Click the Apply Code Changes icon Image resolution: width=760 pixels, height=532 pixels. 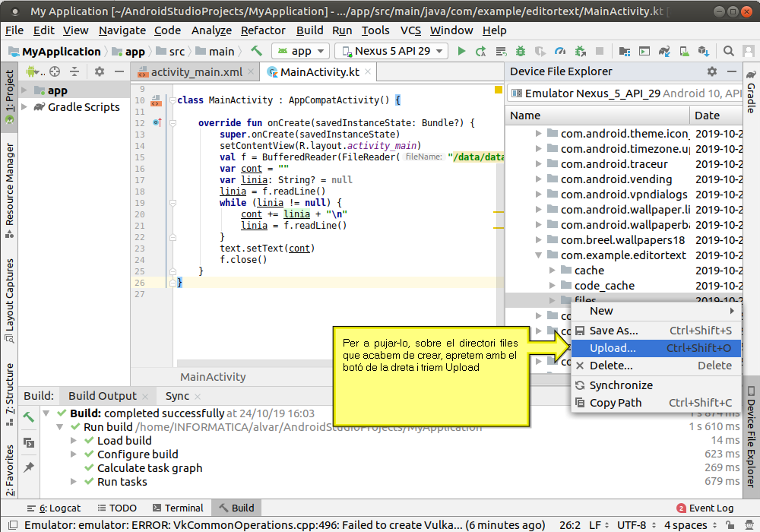click(501, 51)
